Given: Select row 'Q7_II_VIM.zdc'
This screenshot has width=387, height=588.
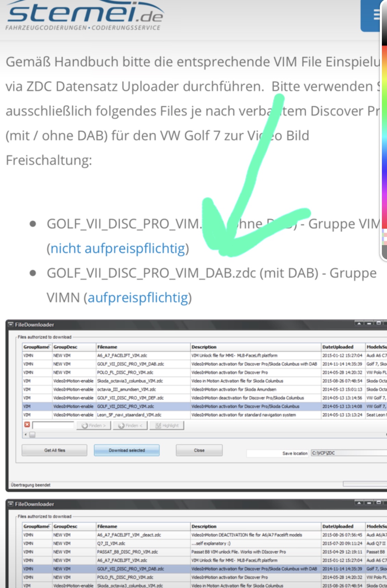Looking at the screenshot, I should [x=205, y=543].
